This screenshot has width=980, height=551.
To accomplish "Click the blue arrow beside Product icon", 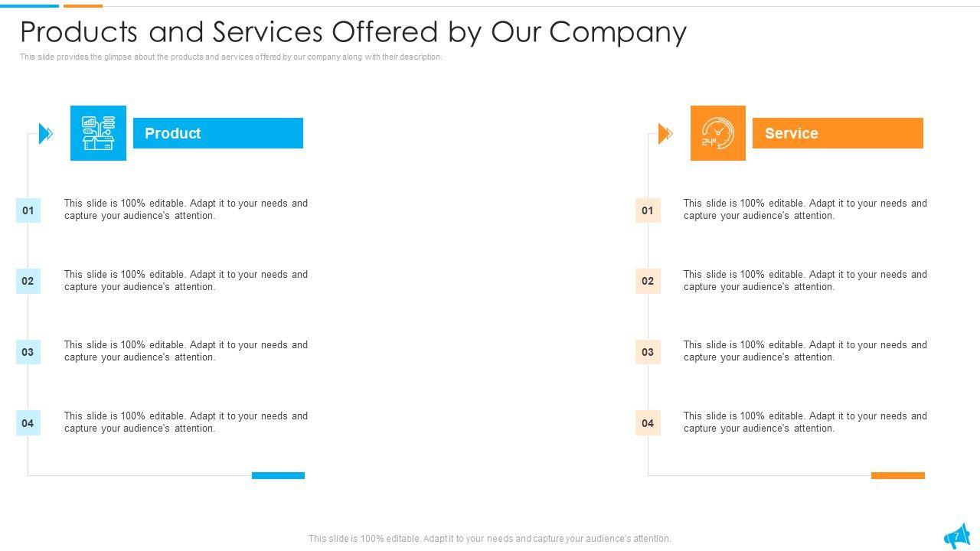I will (x=46, y=134).
